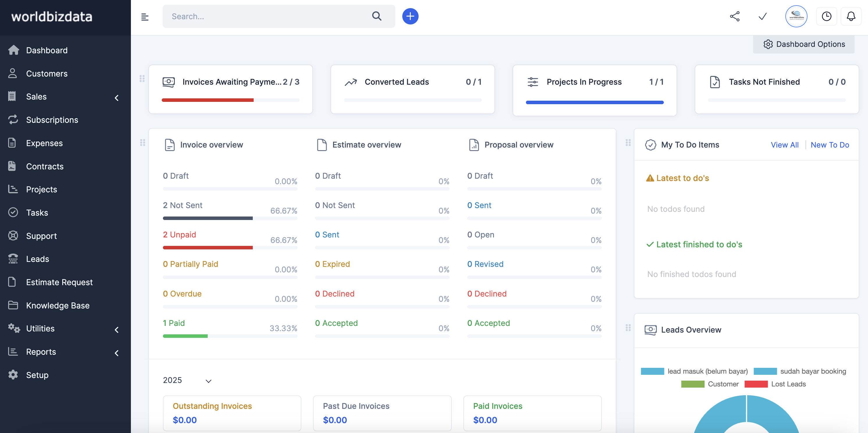The height and width of the screenshot is (433, 868).
Task: Click the drag handle beside My To Do Items
Action: [x=628, y=143]
